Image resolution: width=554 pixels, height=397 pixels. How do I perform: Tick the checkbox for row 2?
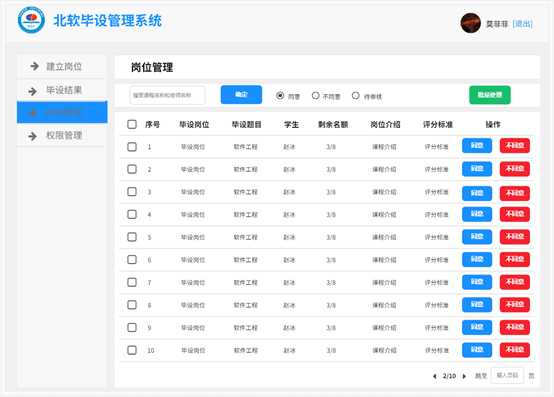click(x=132, y=169)
